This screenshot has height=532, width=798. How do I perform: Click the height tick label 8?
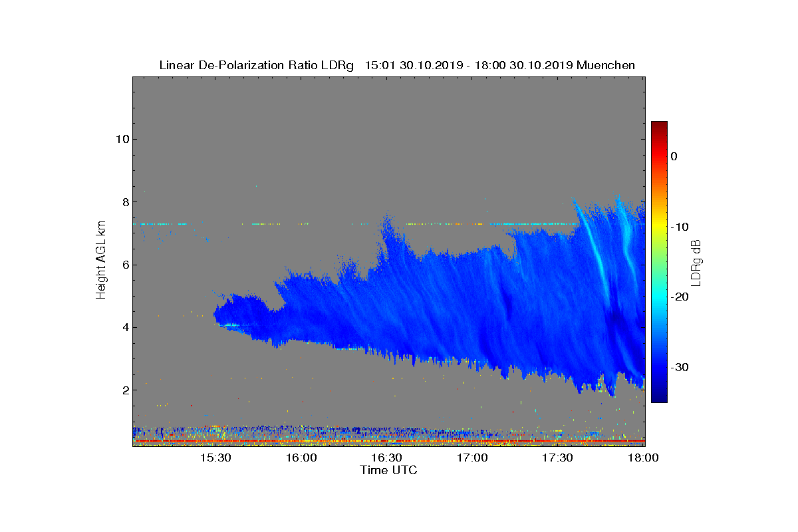tap(124, 201)
